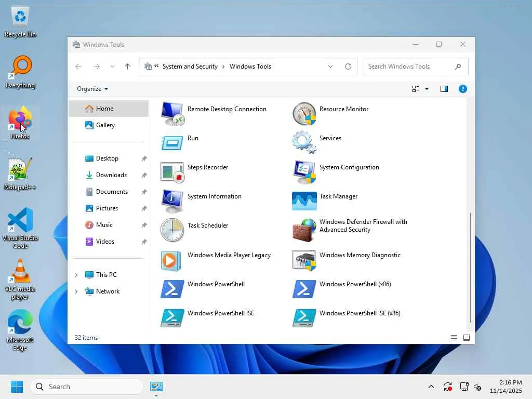
Task: Select the Windows PowerShell icon
Action: pyautogui.click(x=172, y=289)
